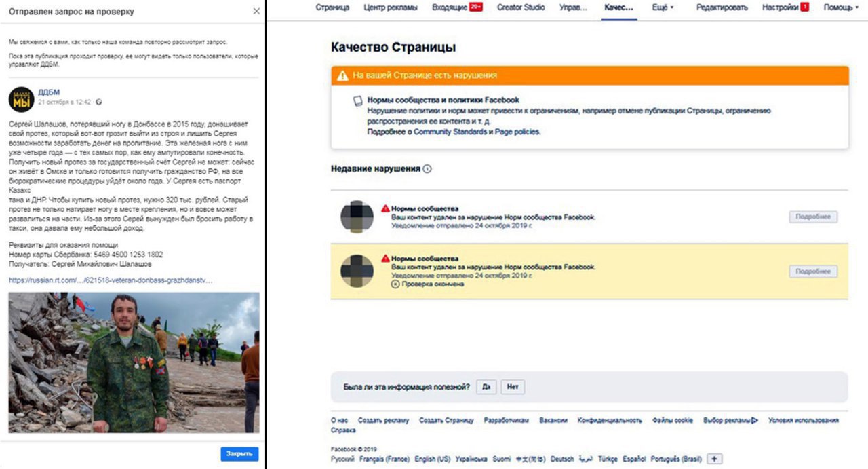Switch language to English (US)

[x=433, y=459]
